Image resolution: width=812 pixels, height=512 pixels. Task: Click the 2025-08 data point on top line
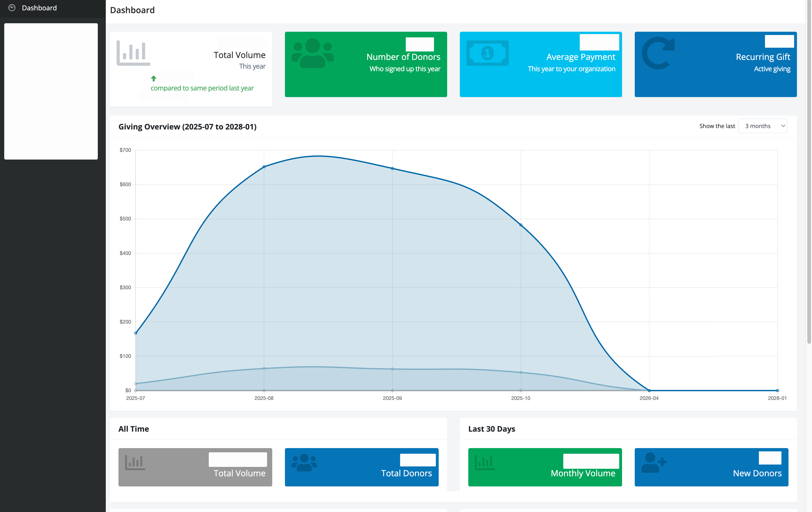(x=264, y=167)
